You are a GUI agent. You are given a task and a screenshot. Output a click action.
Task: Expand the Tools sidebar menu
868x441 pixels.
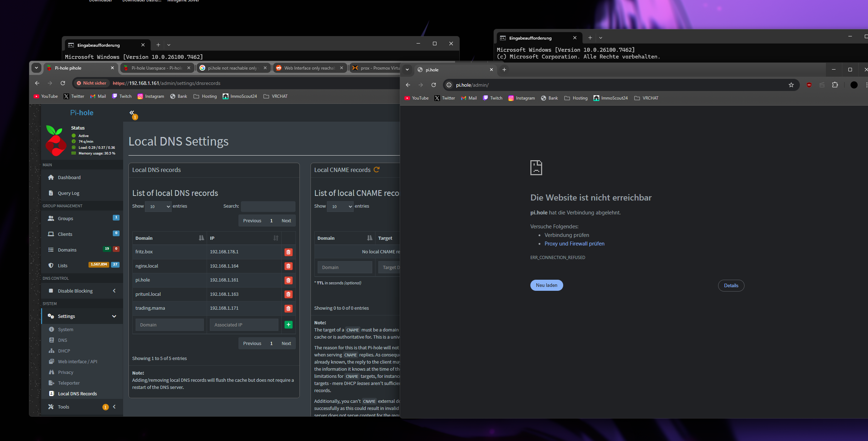click(x=82, y=407)
